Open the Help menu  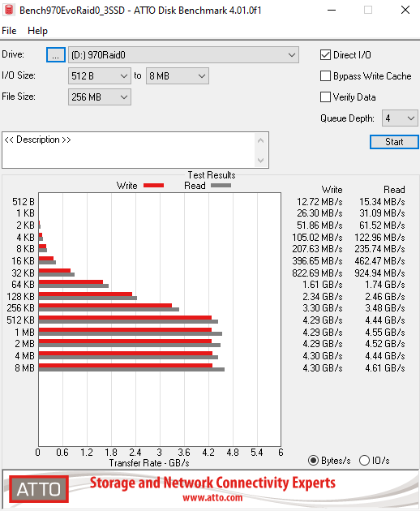click(x=37, y=31)
